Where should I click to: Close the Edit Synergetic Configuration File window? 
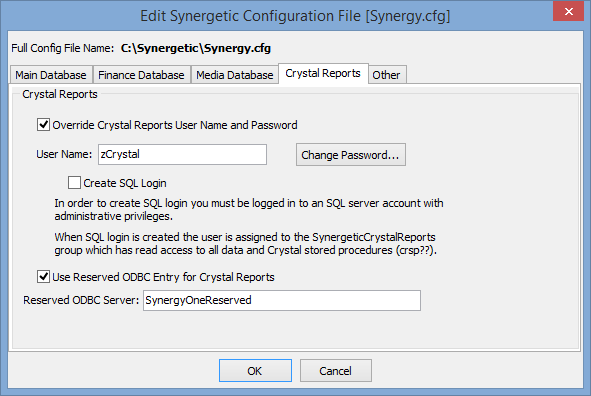click(x=568, y=11)
